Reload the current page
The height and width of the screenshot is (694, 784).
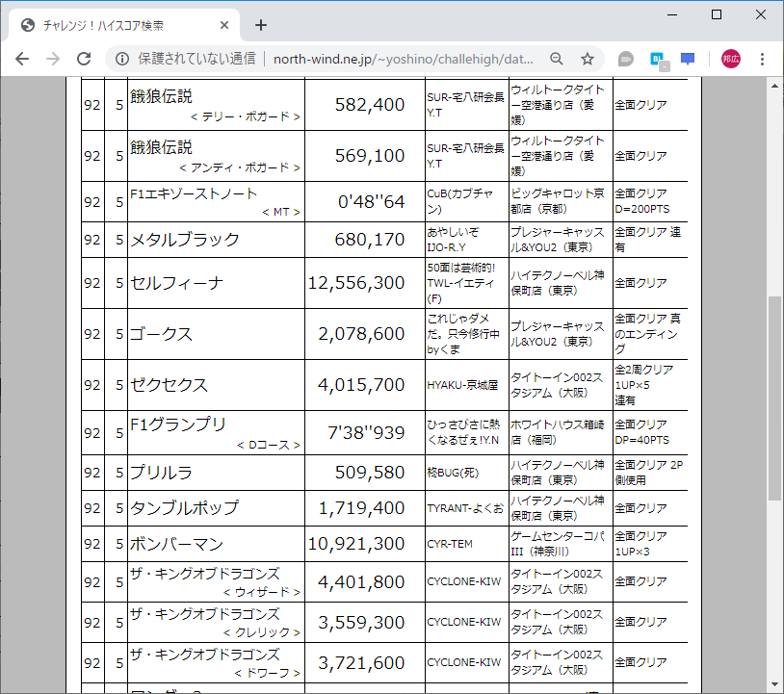[83, 59]
